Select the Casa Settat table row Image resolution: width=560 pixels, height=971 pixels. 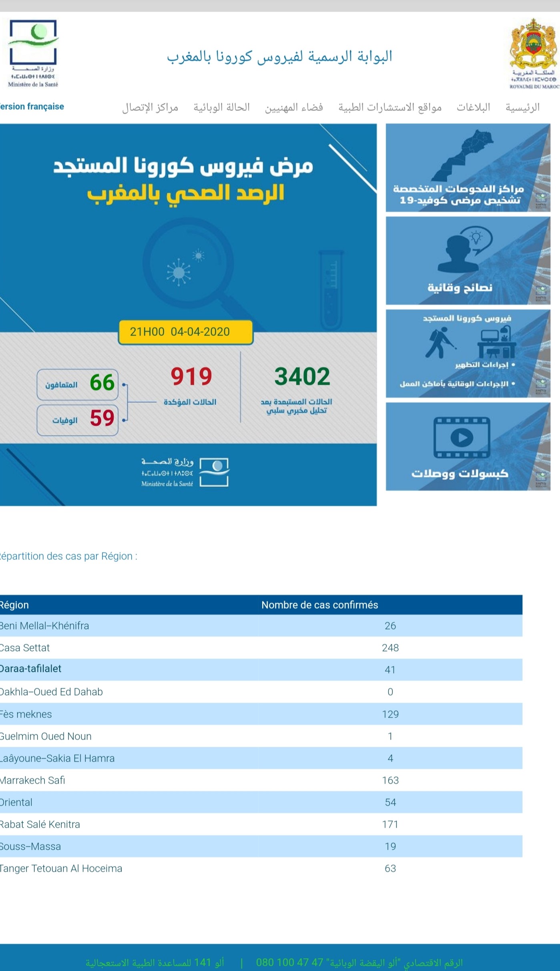tap(261, 648)
